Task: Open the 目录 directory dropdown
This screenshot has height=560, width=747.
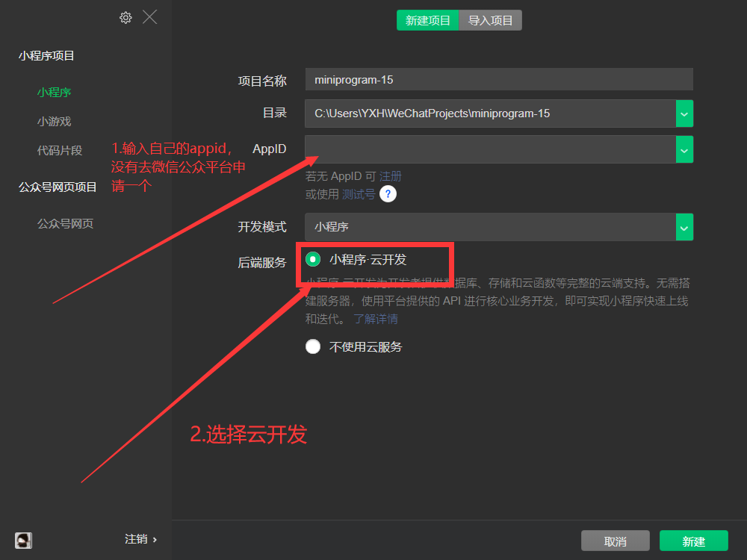Action: point(684,113)
